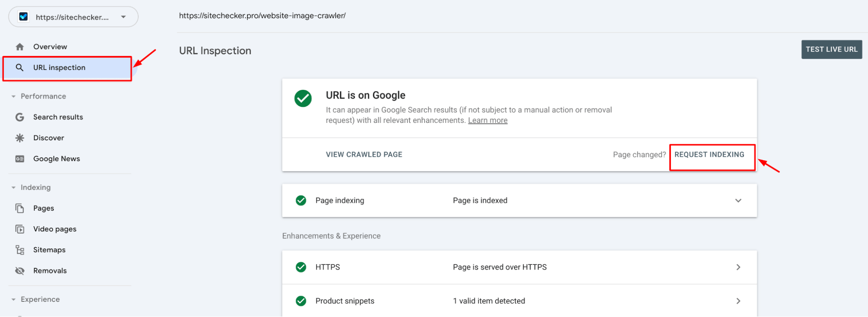The image size is (868, 317).
Task: Click the sitechecker property favicon
Action: pos(23,17)
